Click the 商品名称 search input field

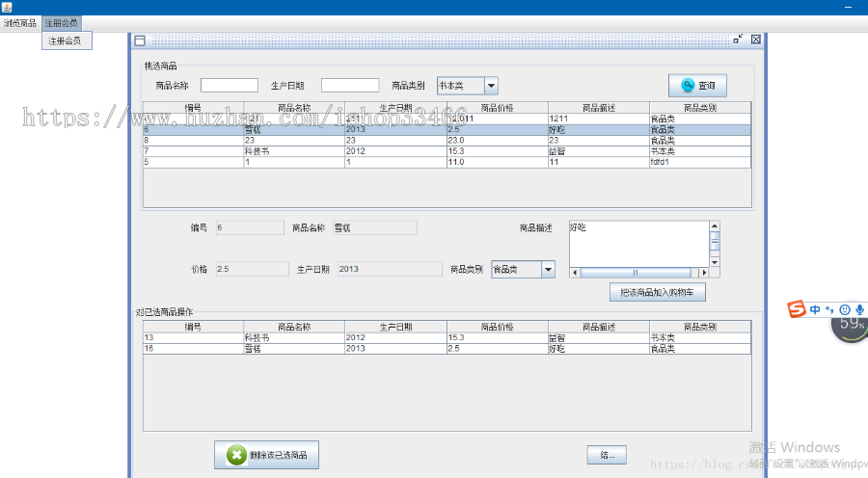point(230,85)
